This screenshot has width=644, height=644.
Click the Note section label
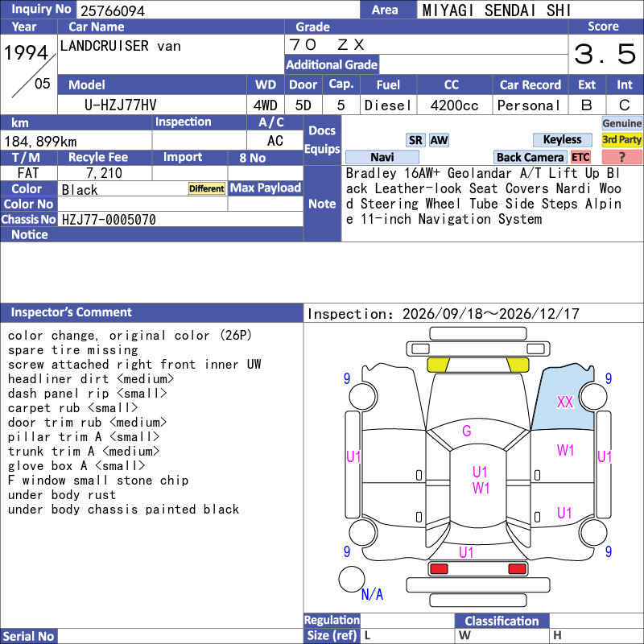coord(322,204)
